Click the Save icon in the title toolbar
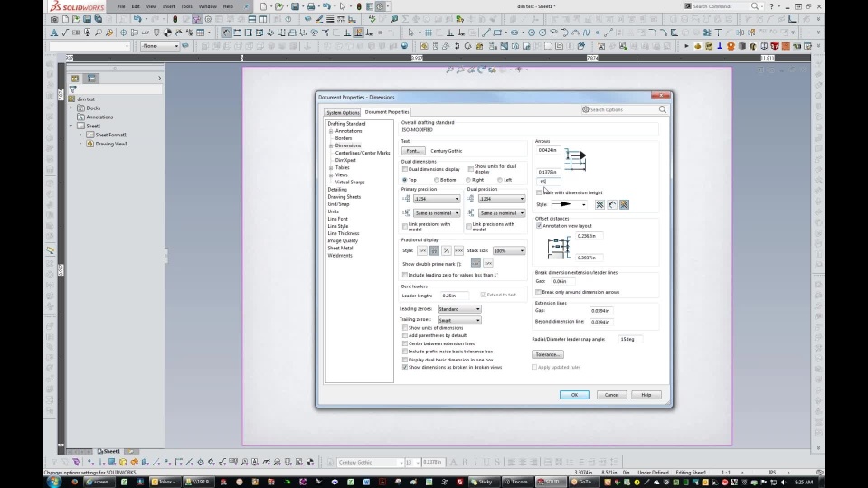 pos(296,6)
